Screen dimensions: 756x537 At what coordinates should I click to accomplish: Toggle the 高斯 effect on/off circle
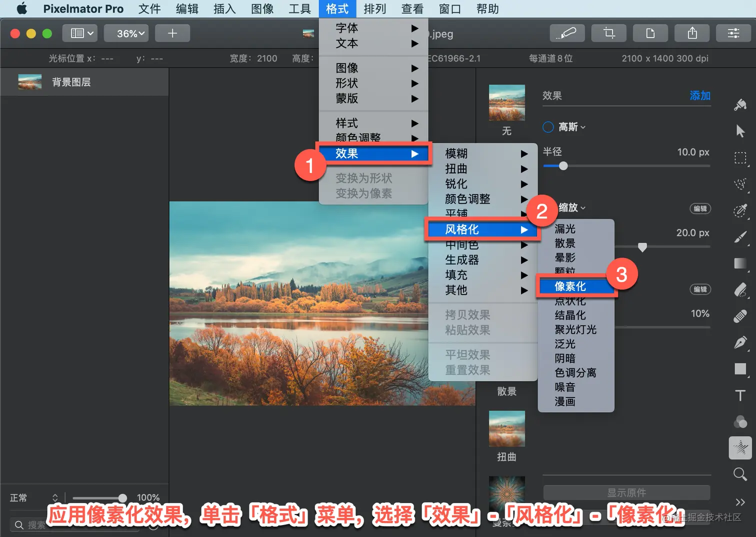tap(548, 127)
